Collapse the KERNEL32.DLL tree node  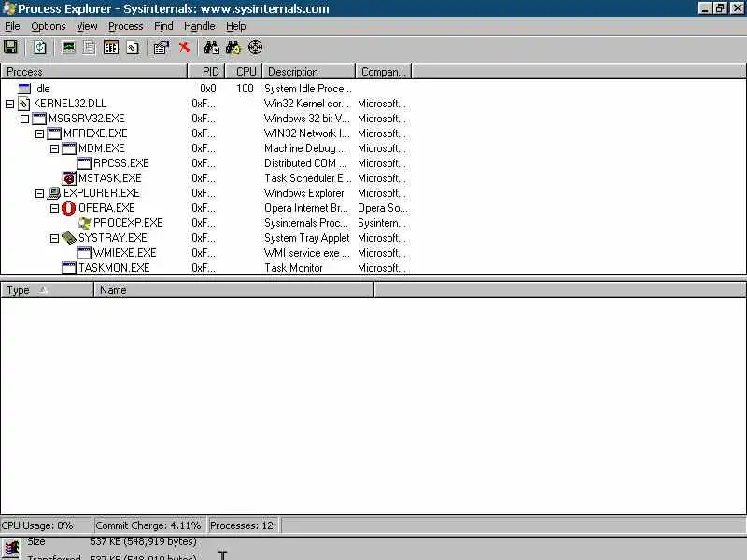click(x=9, y=104)
